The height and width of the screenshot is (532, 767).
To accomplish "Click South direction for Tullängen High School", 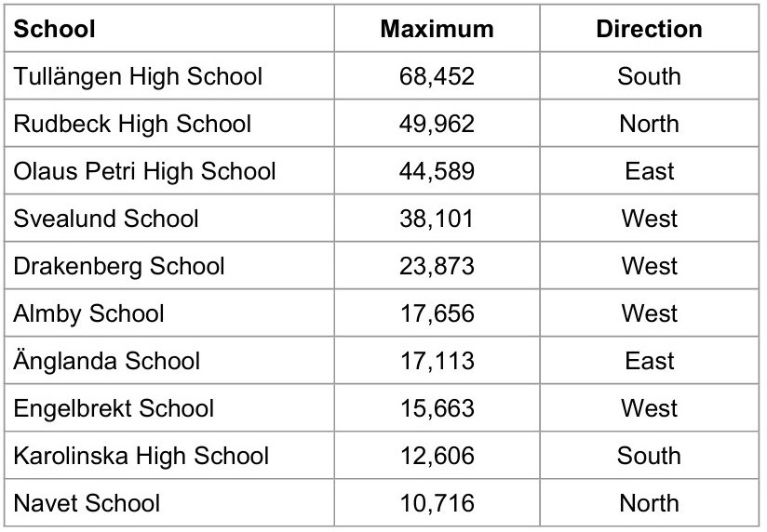I will point(649,77).
